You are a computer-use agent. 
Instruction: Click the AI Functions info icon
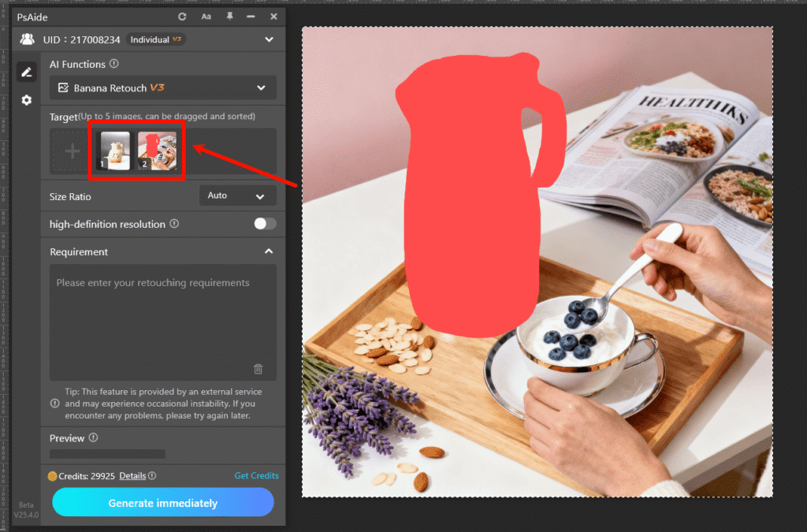114,64
